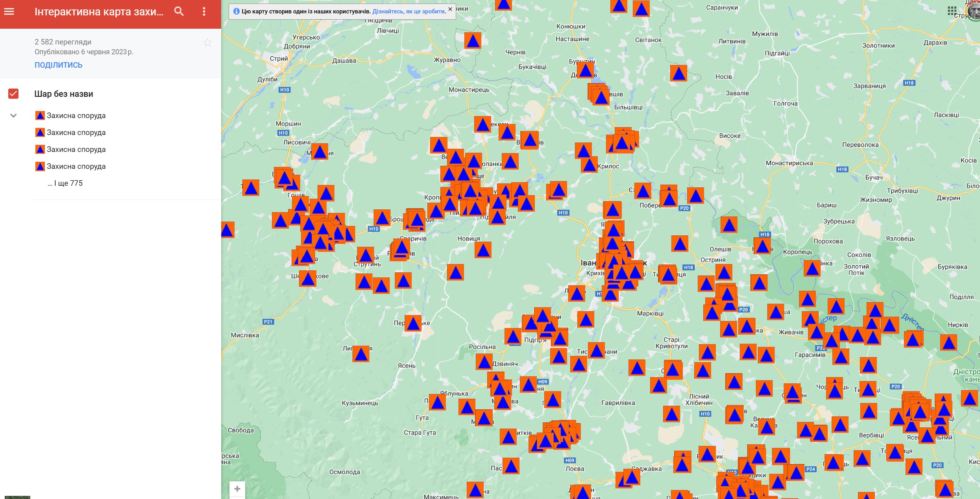Viewport: 980px width, 499px height.
Task: Open the three-dot more options menu
Action: click(204, 11)
